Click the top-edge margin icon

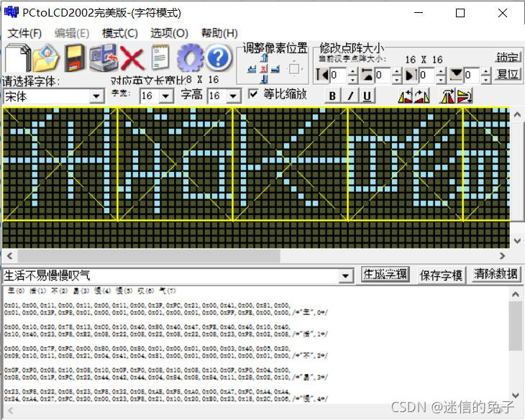(x=367, y=75)
